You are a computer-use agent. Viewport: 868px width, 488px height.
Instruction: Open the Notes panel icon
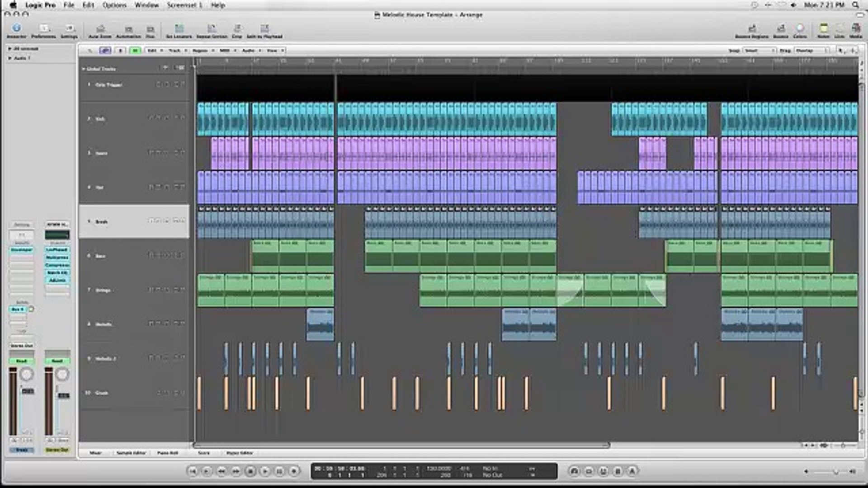tap(824, 30)
